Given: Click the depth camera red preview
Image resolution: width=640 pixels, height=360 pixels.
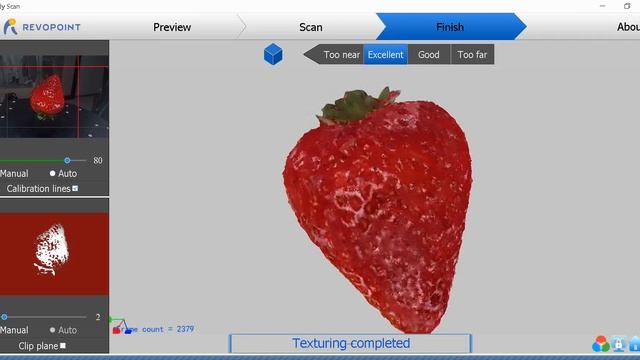Looking at the screenshot, I should 54,254.
